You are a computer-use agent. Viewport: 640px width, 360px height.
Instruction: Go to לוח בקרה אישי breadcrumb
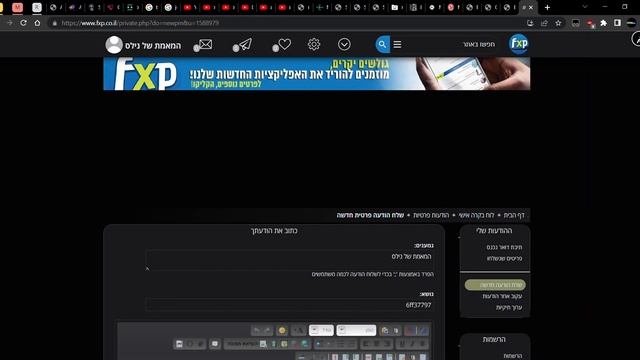click(x=476, y=215)
